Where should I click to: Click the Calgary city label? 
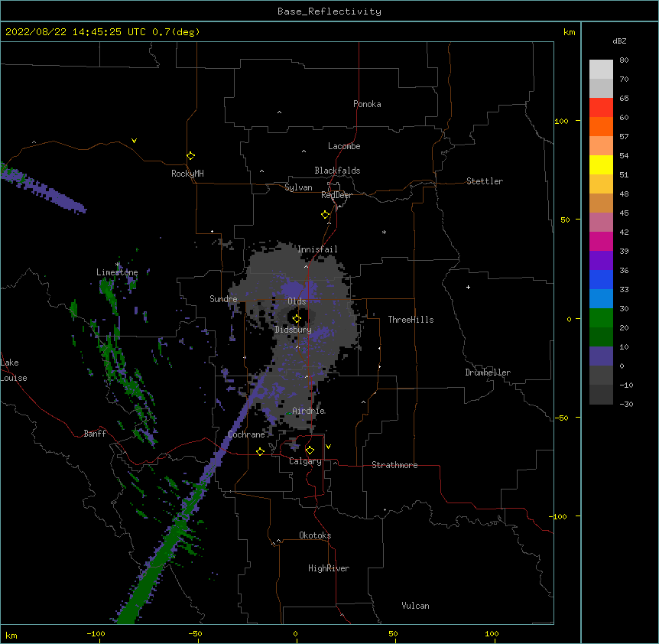tap(305, 461)
